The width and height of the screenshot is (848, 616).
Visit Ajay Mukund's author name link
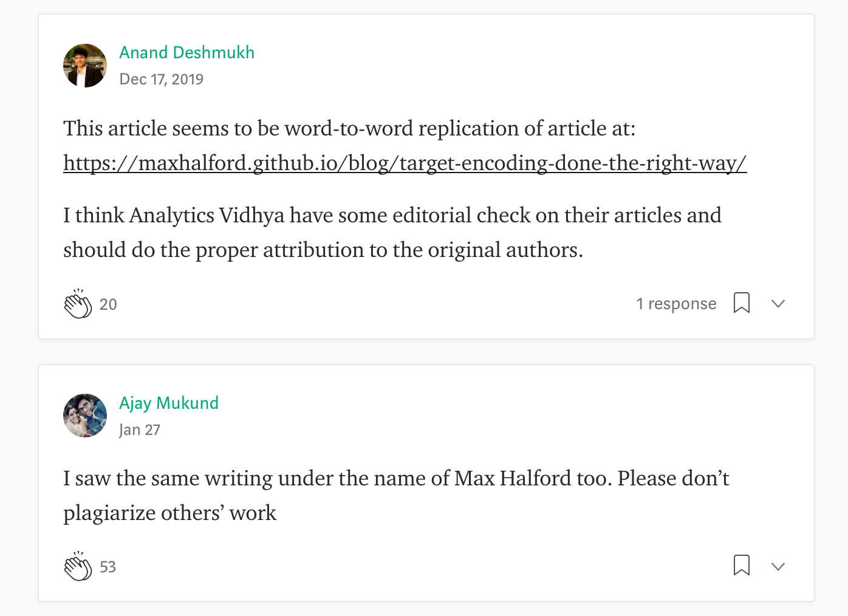(x=169, y=403)
